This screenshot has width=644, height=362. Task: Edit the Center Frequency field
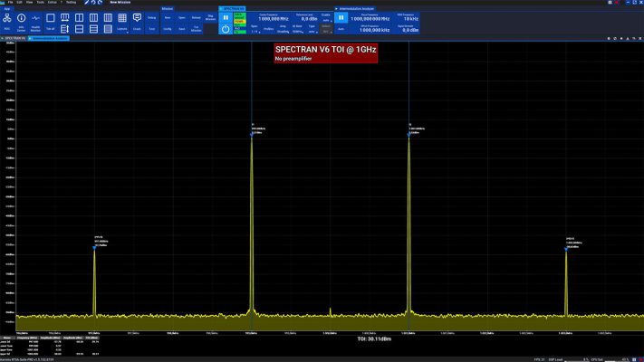[x=269, y=19]
